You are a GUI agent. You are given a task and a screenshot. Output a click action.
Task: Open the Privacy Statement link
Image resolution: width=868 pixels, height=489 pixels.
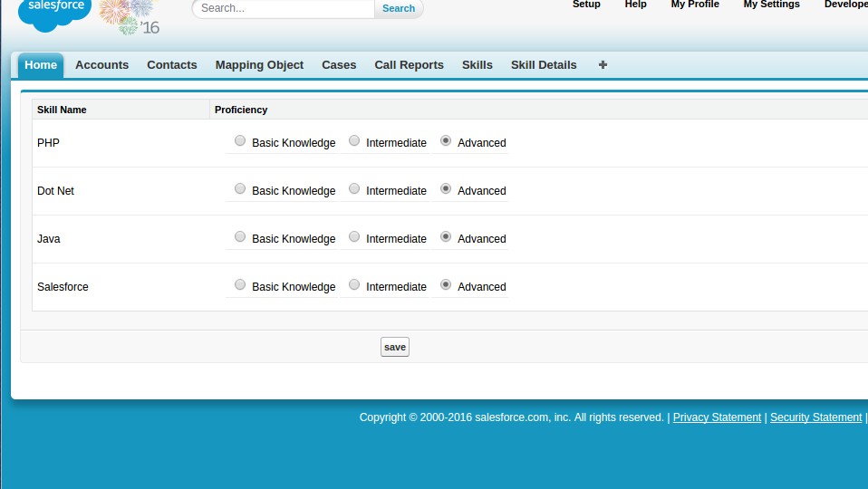click(717, 417)
